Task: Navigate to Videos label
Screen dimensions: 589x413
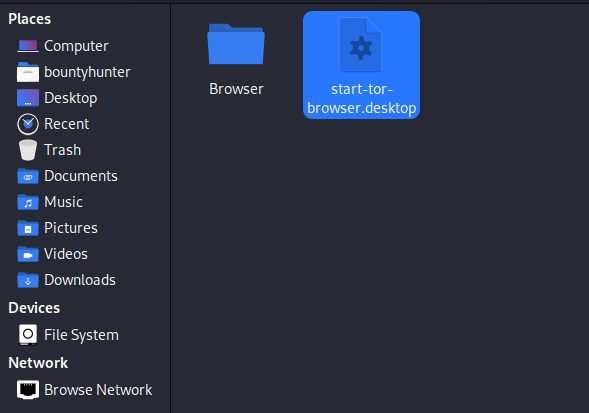Action: point(66,254)
